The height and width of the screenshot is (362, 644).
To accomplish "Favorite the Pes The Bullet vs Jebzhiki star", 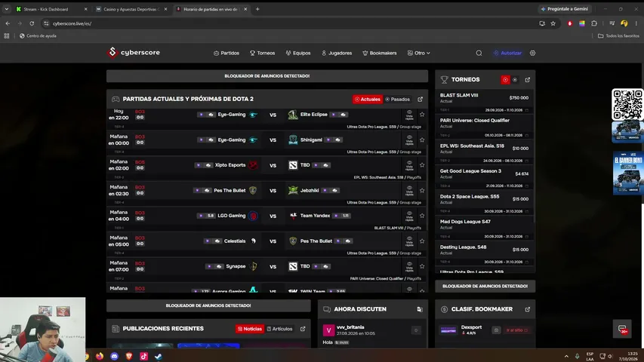I will (422, 191).
